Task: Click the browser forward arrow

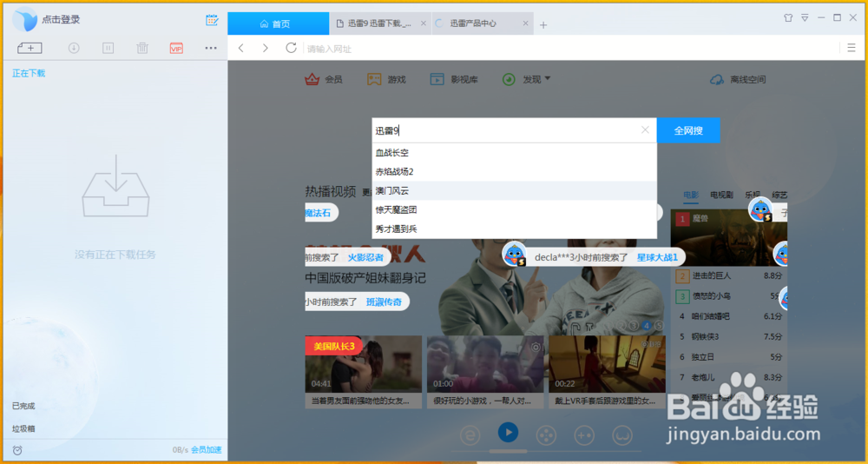Action: 266,49
